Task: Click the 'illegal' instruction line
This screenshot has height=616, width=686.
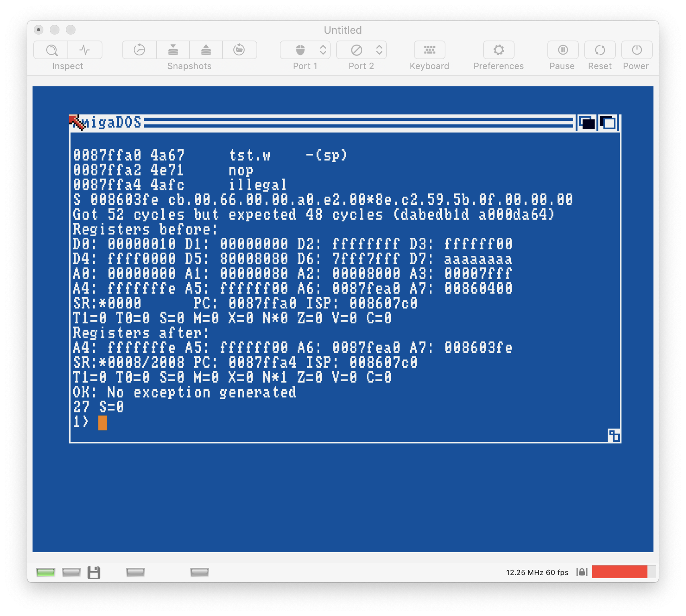Action: 180,185
